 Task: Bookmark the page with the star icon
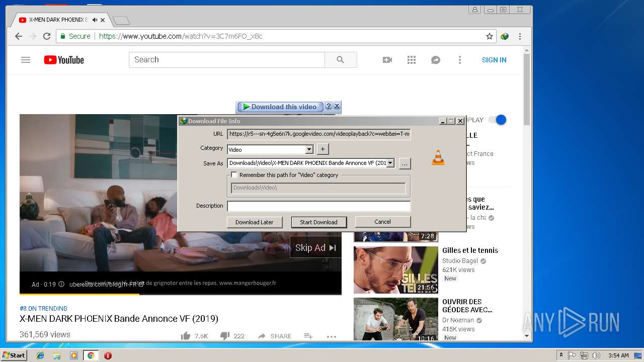click(x=489, y=36)
